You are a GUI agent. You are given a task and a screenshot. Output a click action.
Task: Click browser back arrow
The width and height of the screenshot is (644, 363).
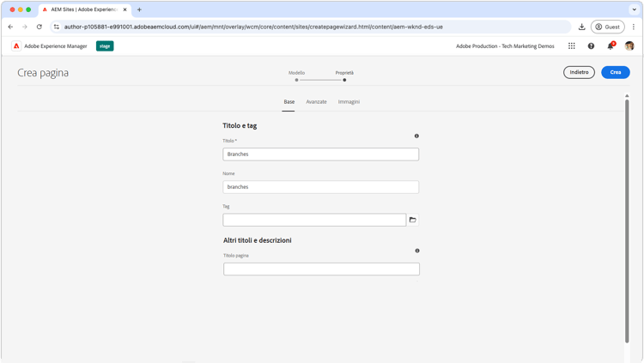point(10,27)
